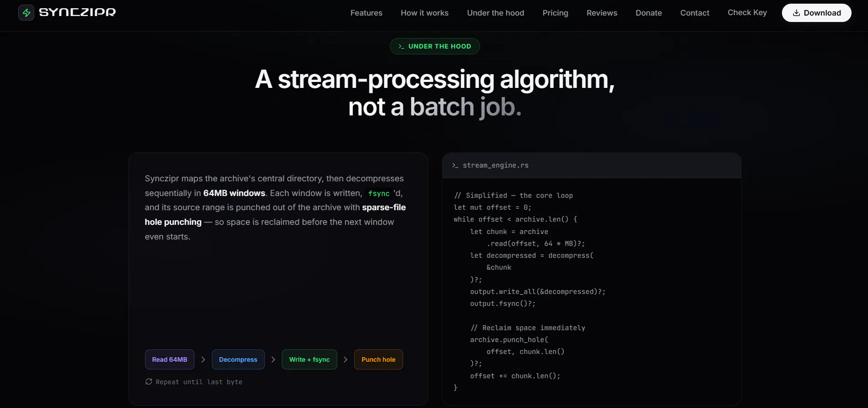Click the '// Reclaim space immediately' comment
The height and width of the screenshot is (408, 868).
pos(528,328)
